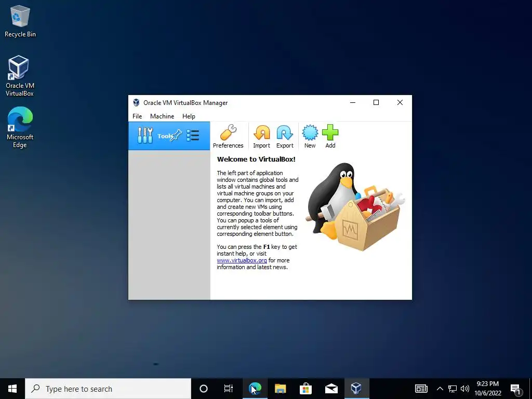
Task: Maximize the VirtualBox Manager window
Action: click(376, 102)
